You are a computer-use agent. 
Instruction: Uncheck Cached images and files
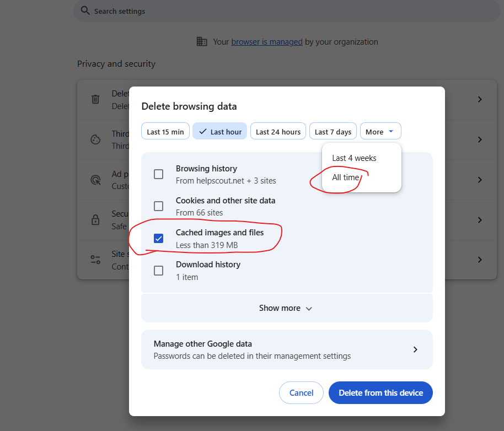click(158, 238)
